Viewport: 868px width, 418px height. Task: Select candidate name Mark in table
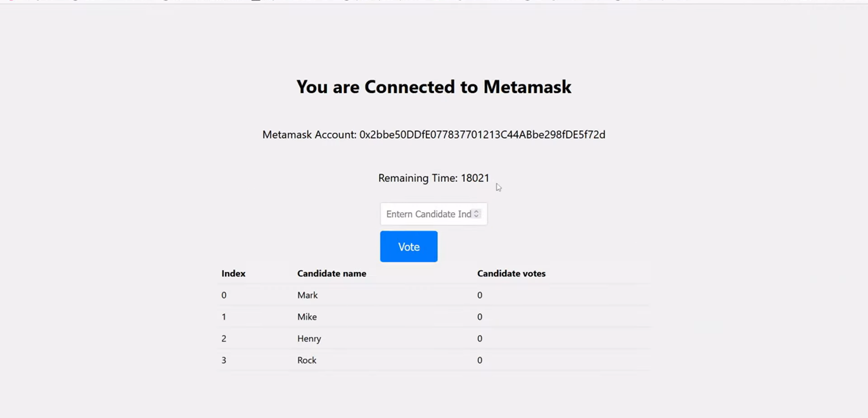click(x=307, y=295)
